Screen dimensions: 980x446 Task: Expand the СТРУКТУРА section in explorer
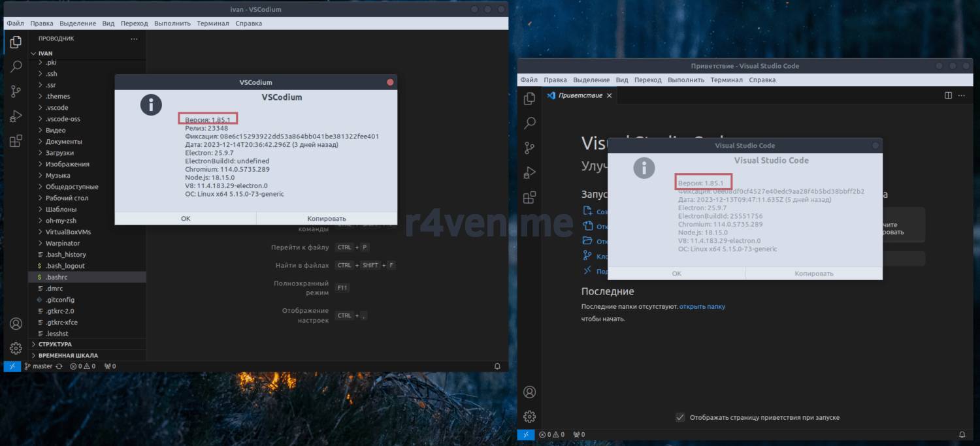(55, 344)
